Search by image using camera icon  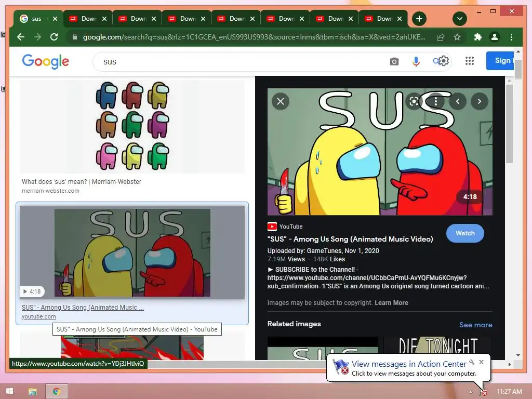[x=394, y=62]
